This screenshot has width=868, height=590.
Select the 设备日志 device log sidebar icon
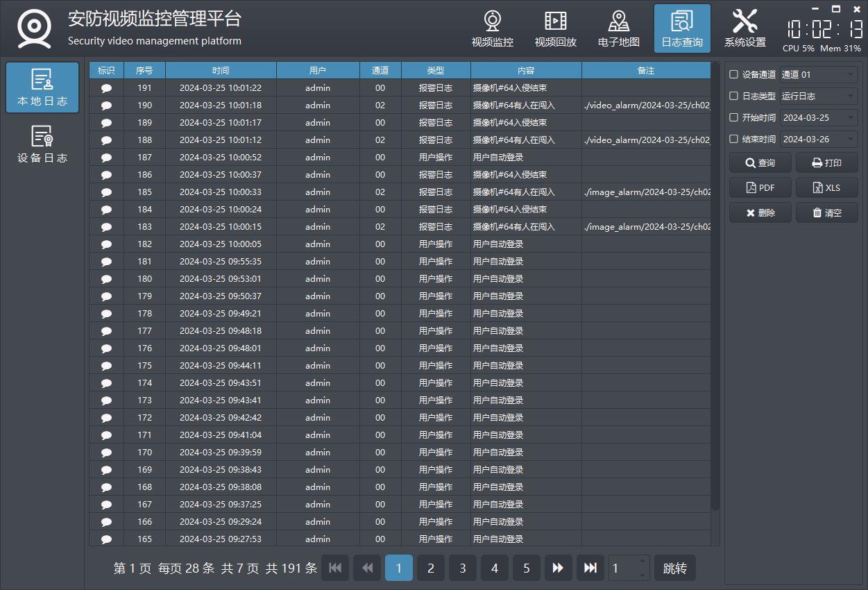[x=42, y=144]
